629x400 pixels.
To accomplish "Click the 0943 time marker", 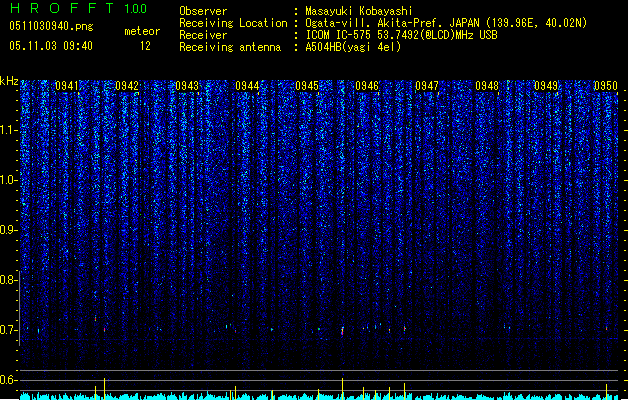I will point(187,86).
